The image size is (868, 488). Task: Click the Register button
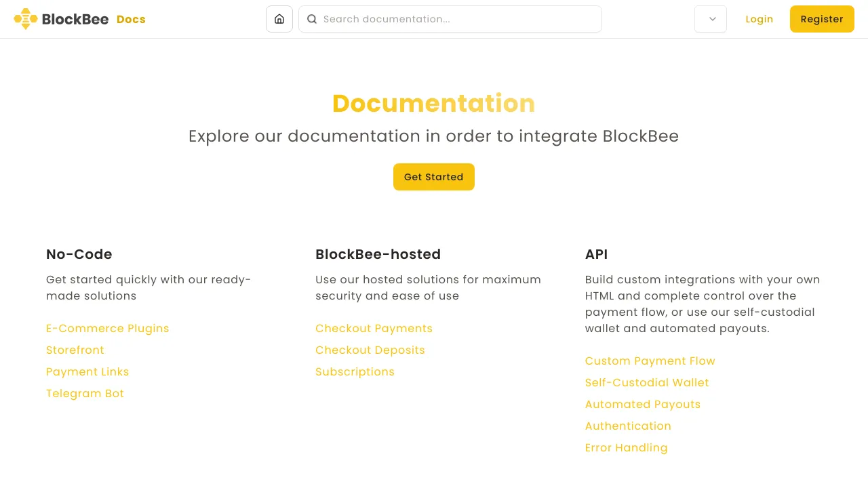[x=822, y=19]
